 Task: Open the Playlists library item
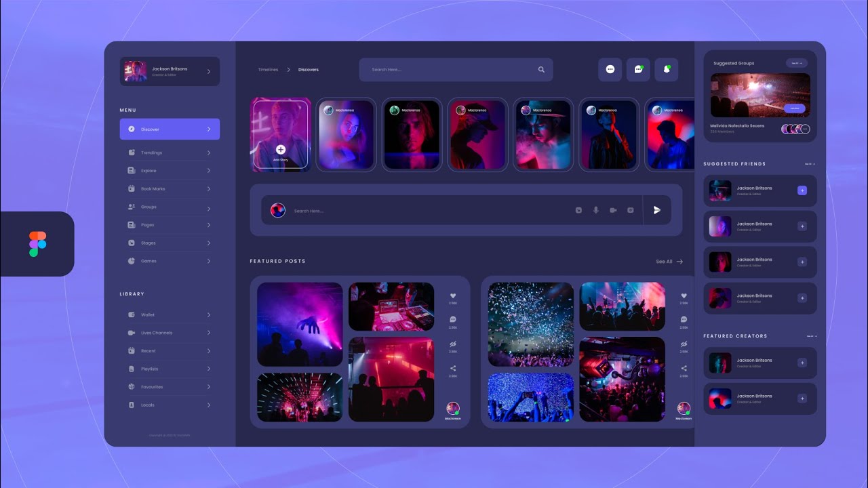[x=170, y=369]
